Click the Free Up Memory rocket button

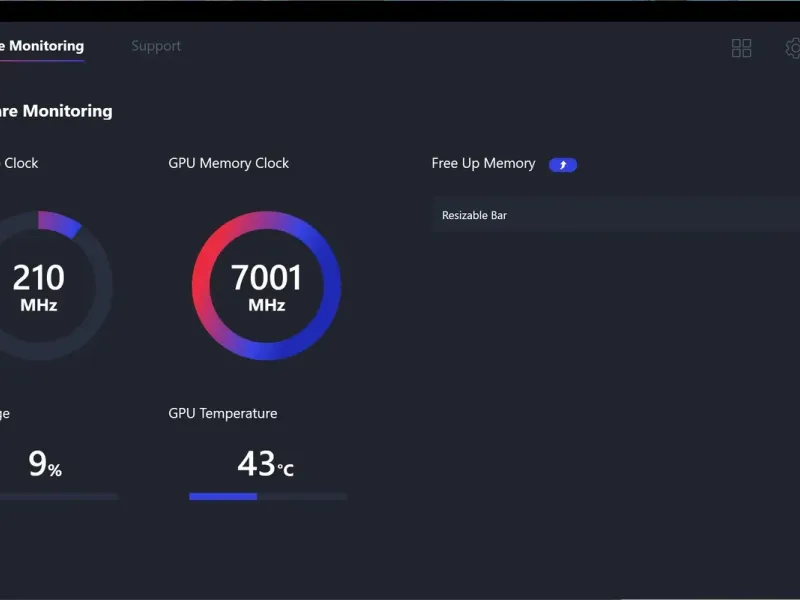[563, 165]
